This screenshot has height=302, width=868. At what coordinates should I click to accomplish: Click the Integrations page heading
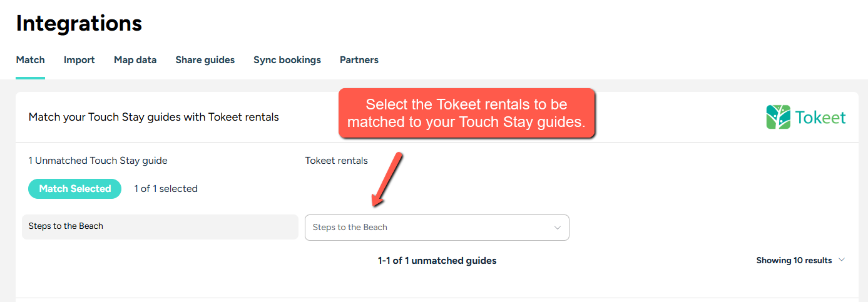point(79,24)
